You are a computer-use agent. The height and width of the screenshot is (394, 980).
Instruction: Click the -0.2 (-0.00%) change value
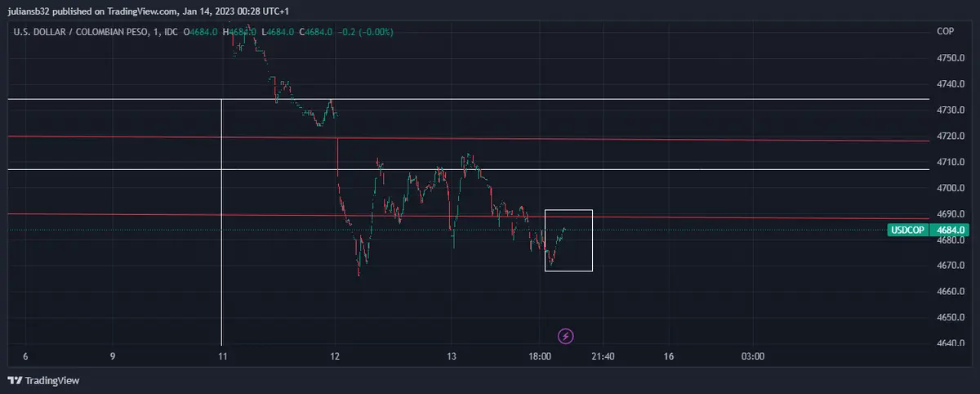coord(365,32)
